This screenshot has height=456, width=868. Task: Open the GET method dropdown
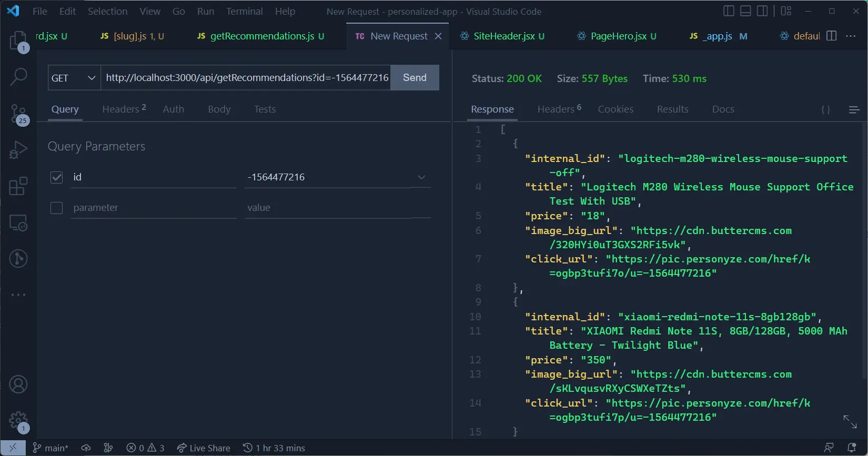[74, 78]
